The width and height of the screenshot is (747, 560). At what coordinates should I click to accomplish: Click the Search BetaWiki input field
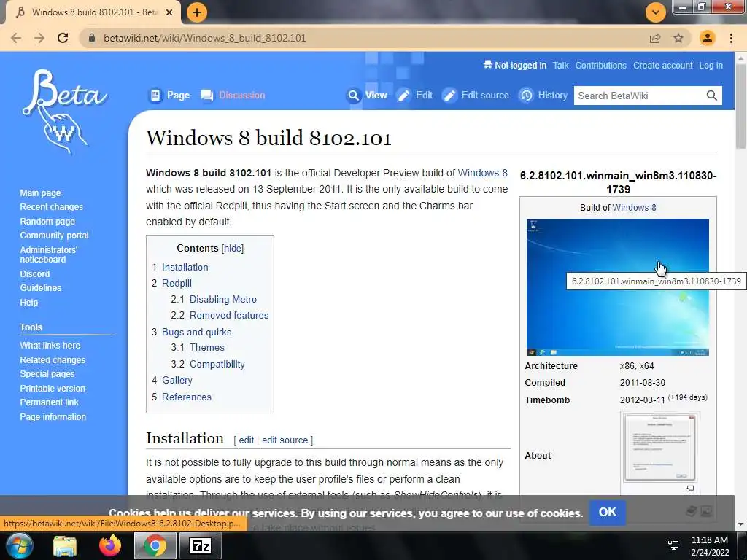pyautogui.click(x=639, y=96)
